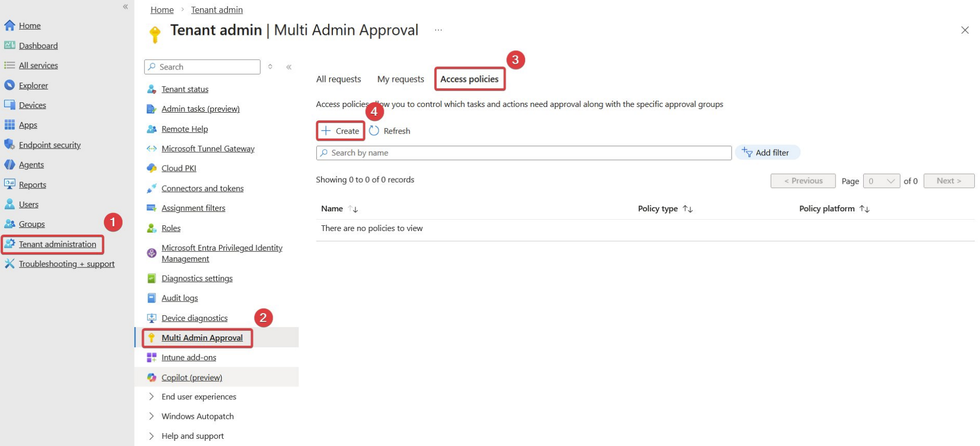Open the Roles menu item
The height and width of the screenshot is (446, 980).
(171, 228)
